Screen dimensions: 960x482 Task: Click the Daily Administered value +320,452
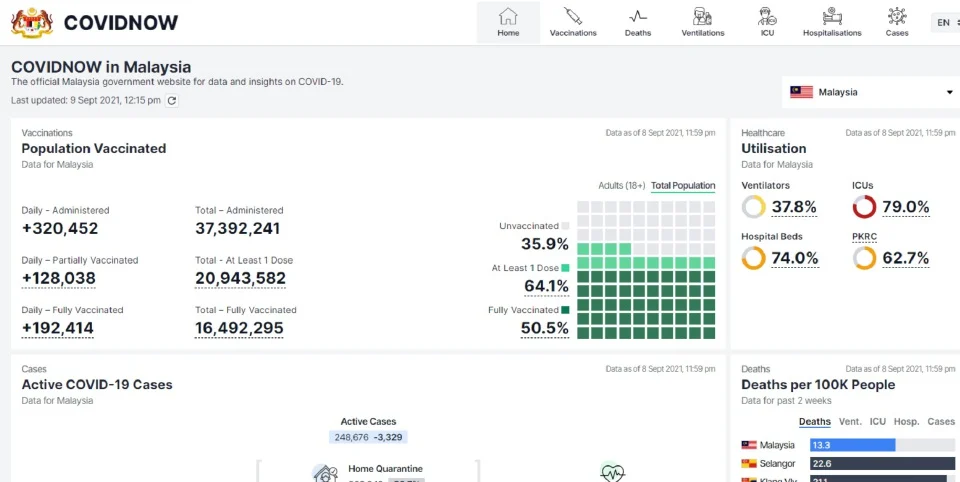60,228
